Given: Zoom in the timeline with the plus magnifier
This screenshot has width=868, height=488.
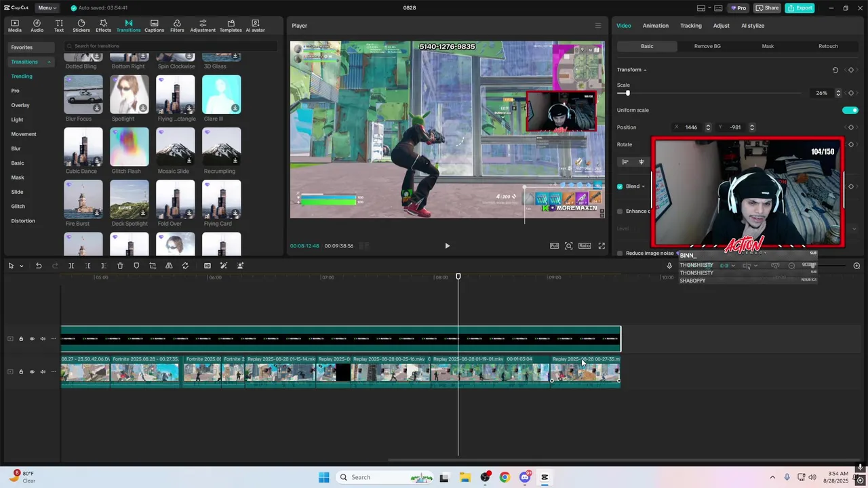Looking at the screenshot, I should 856,266.
